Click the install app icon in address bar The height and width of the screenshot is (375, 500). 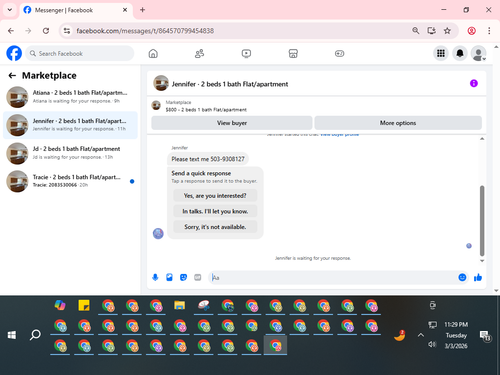pos(431,31)
